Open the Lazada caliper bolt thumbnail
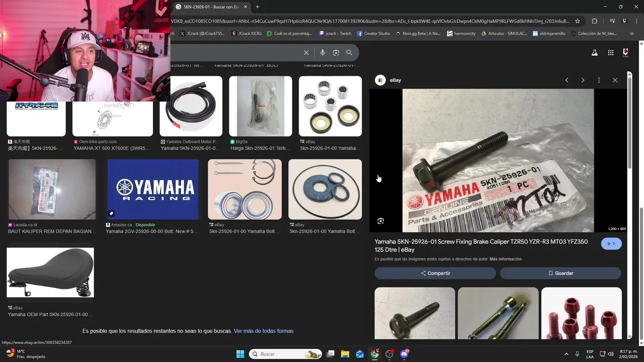 (x=52, y=190)
